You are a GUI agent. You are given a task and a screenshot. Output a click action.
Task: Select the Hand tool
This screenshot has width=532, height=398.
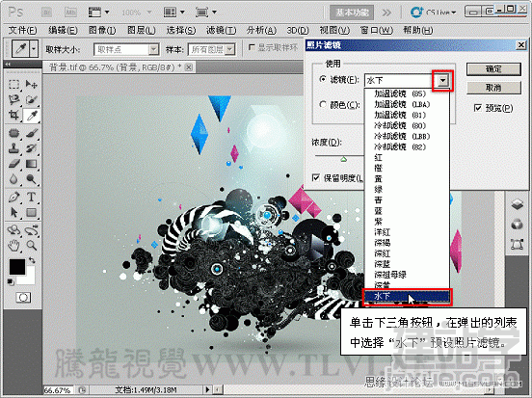[x=13, y=245]
